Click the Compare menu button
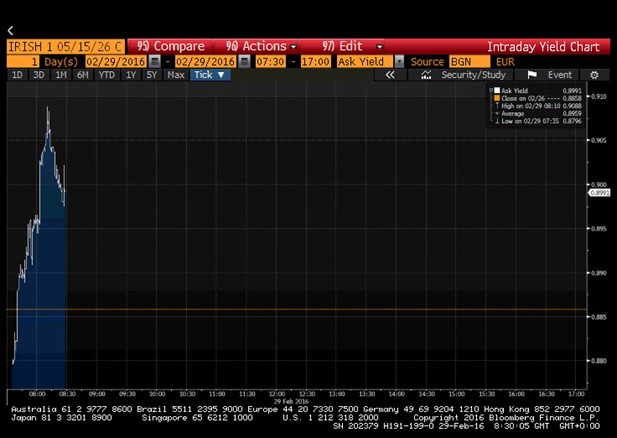Image resolution: width=617 pixels, height=438 pixels. coord(170,46)
